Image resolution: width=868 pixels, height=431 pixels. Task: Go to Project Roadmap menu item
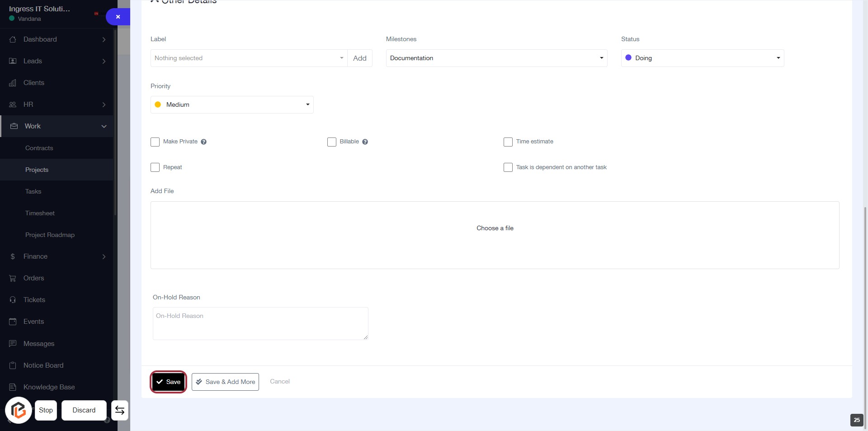[50, 235]
